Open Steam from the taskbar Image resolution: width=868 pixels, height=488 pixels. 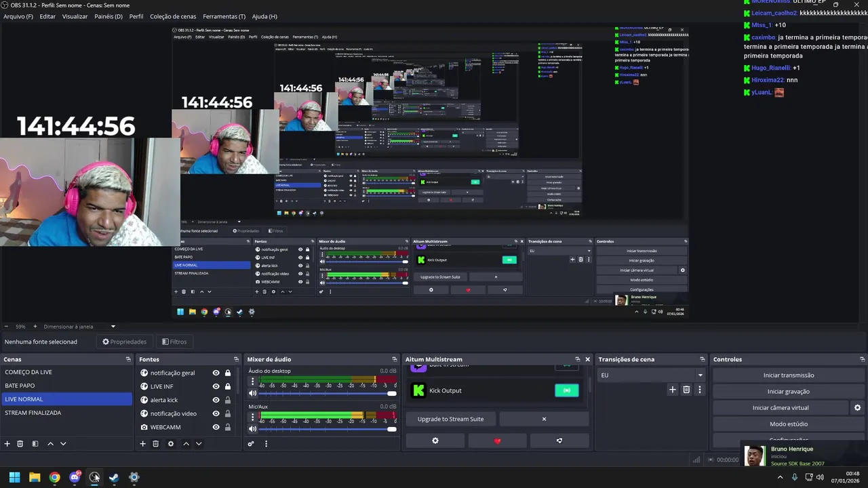114,477
